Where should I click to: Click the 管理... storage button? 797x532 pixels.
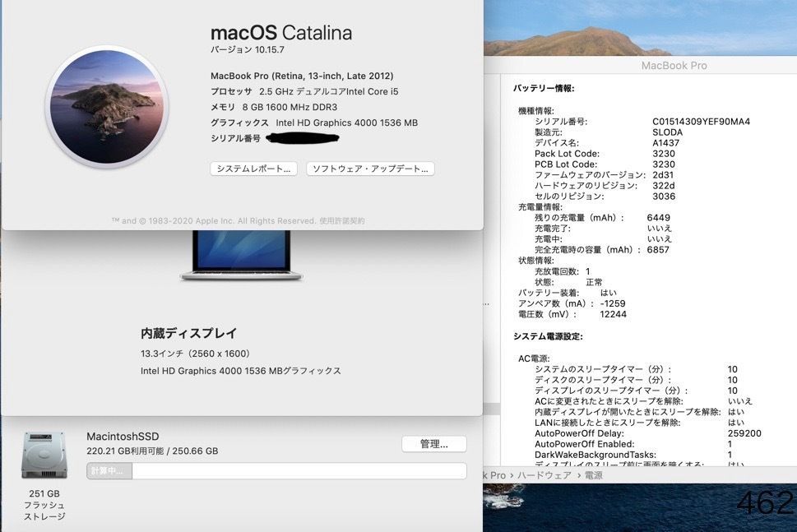433,444
